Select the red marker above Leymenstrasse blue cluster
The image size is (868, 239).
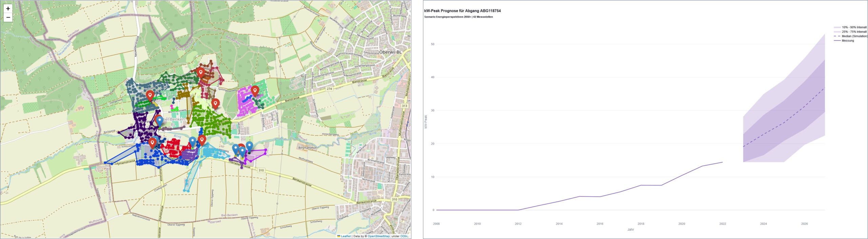(153, 143)
